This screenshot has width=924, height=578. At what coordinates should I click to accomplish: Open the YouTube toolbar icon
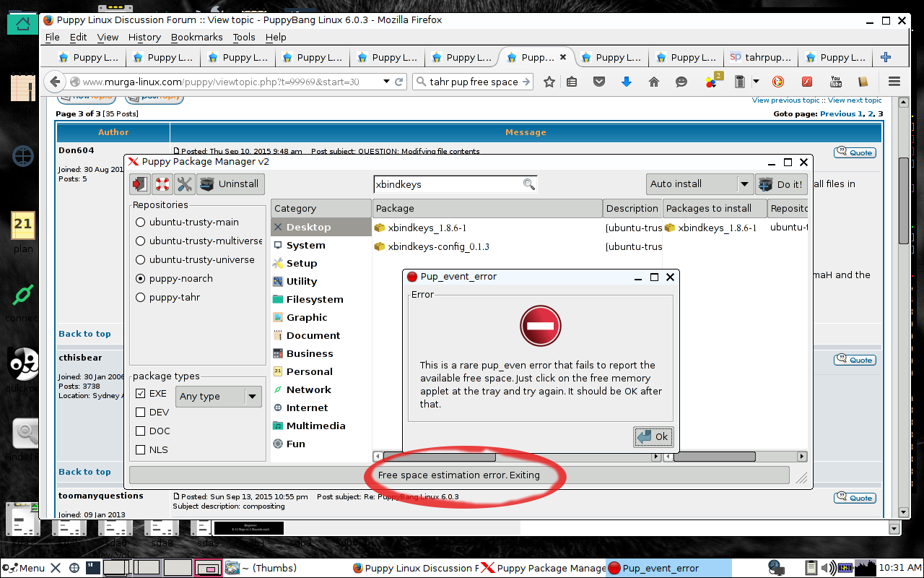click(836, 82)
